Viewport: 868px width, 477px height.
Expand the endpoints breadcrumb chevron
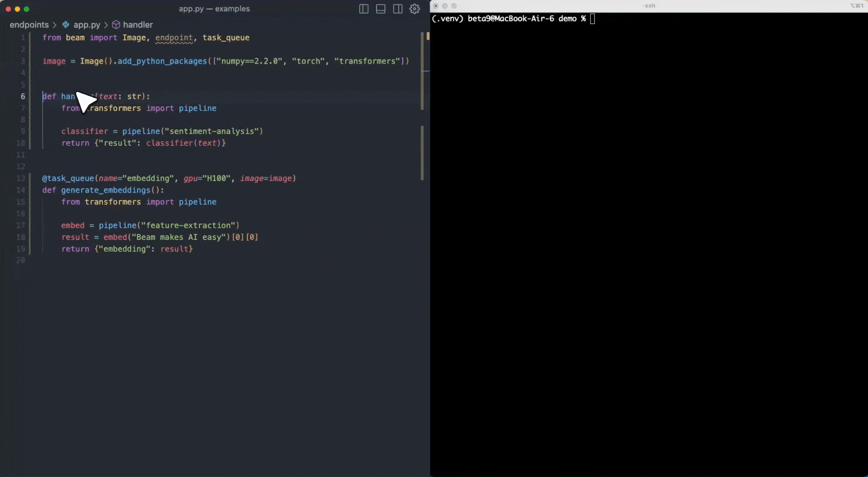55,25
